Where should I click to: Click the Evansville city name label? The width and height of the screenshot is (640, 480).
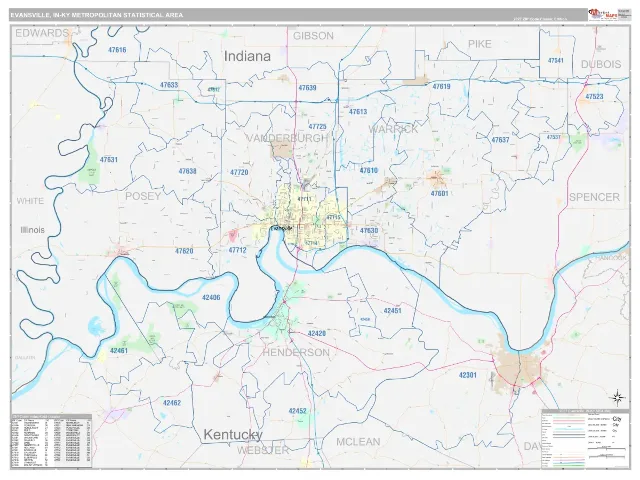point(282,228)
